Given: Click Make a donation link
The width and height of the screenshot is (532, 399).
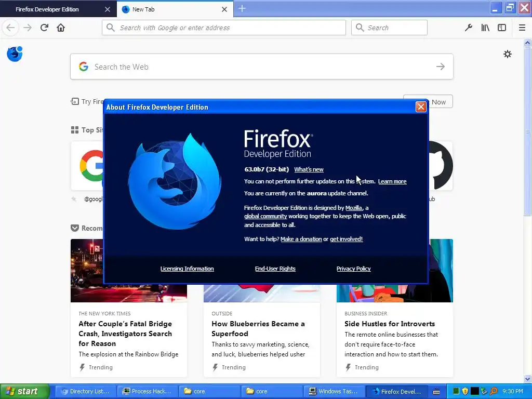Looking at the screenshot, I should (301, 239).
